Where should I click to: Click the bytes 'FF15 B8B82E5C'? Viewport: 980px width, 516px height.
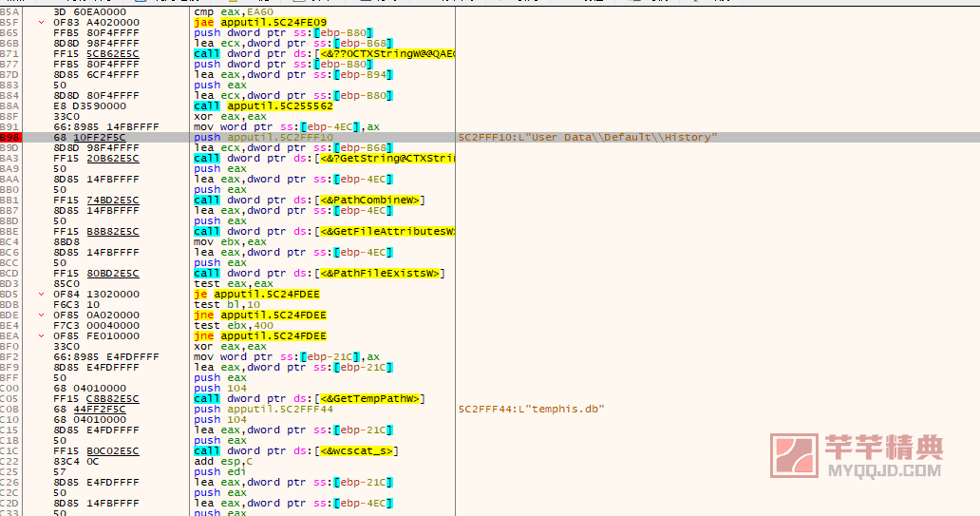(x=96, y=232)
